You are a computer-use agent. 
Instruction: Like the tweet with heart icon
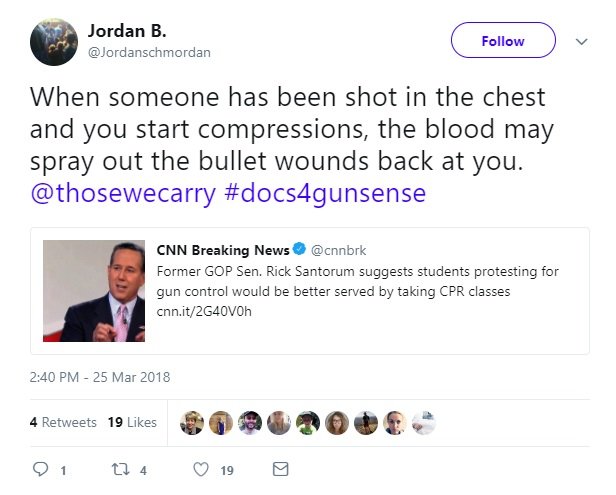[200, 468]
